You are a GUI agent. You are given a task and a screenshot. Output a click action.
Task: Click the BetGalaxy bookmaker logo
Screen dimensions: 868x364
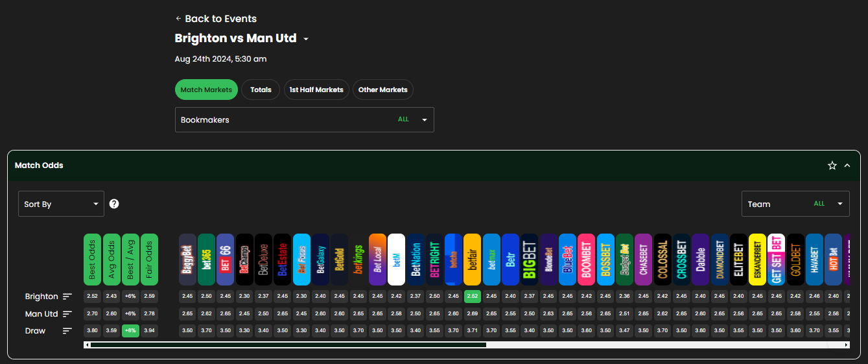[320, 260]
